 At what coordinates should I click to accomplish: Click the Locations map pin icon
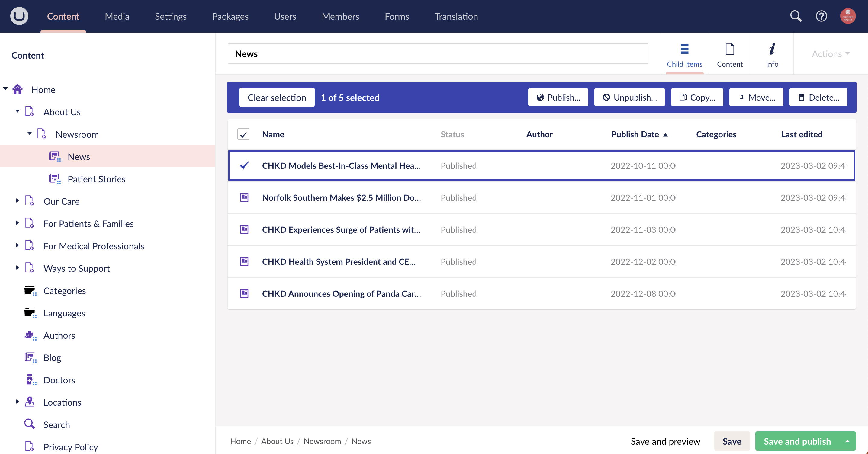tap(30, 402)
